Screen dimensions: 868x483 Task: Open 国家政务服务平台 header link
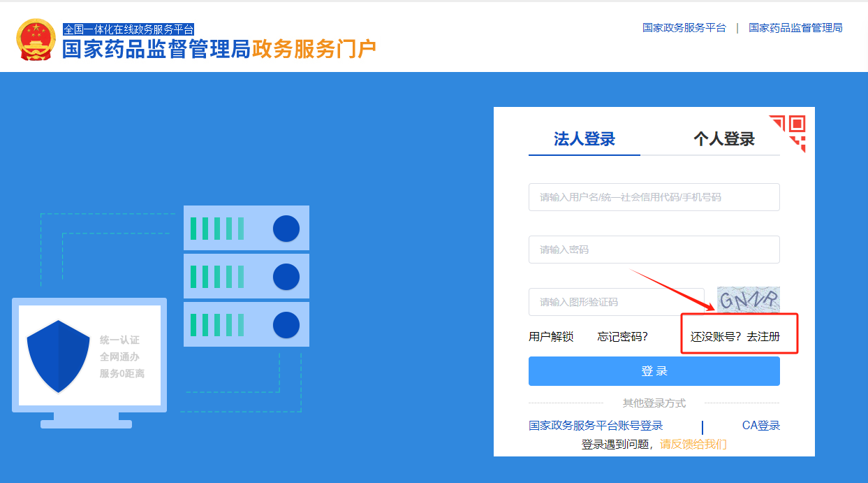(684, 28)
